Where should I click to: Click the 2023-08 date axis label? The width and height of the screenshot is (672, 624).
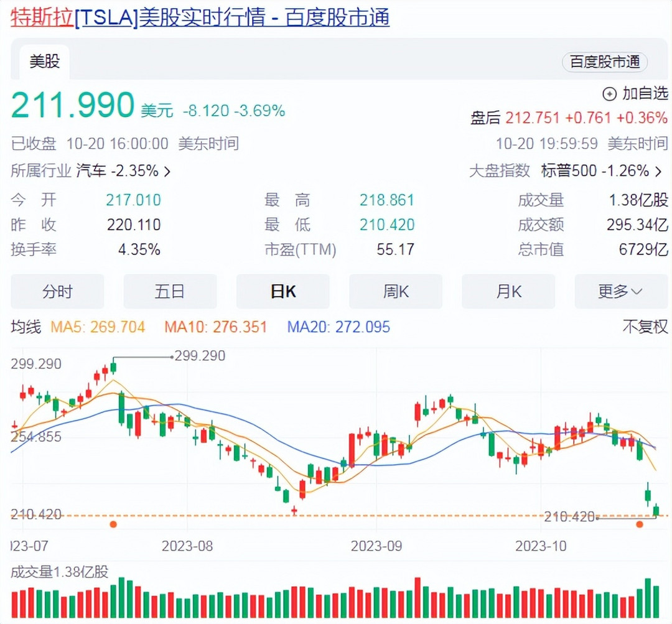[x=187, y=546]
